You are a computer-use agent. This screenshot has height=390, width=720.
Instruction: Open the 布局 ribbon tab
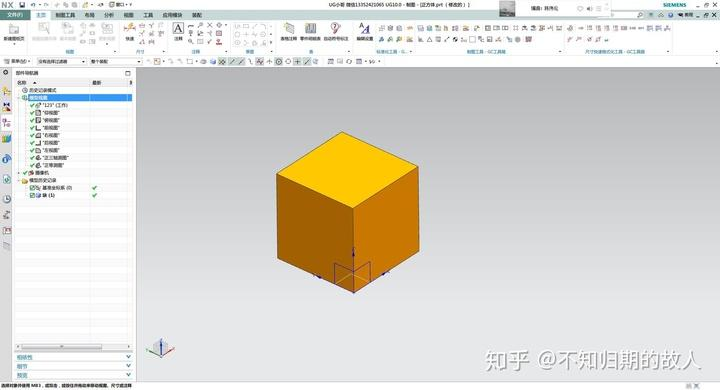(x=90, y=15)
